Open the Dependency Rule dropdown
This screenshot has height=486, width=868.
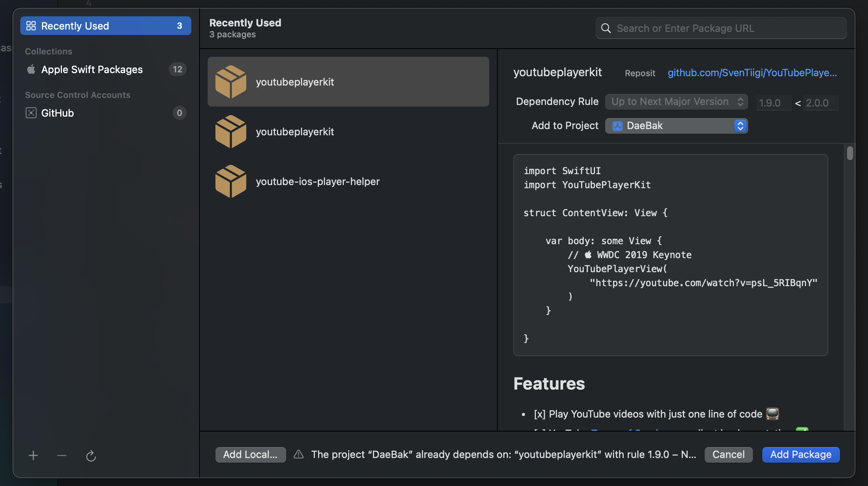[676, 101]
